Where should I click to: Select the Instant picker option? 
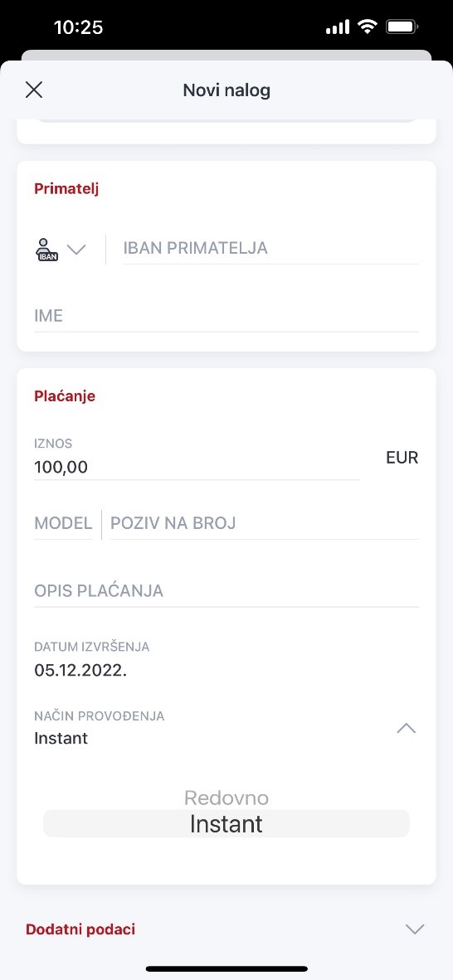tap(226, 824)
